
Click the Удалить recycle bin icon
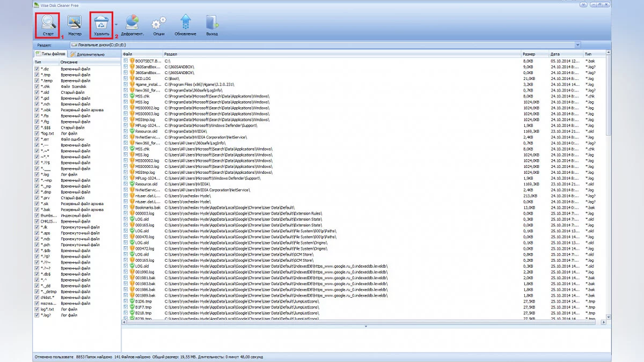[x=101, y=23]
